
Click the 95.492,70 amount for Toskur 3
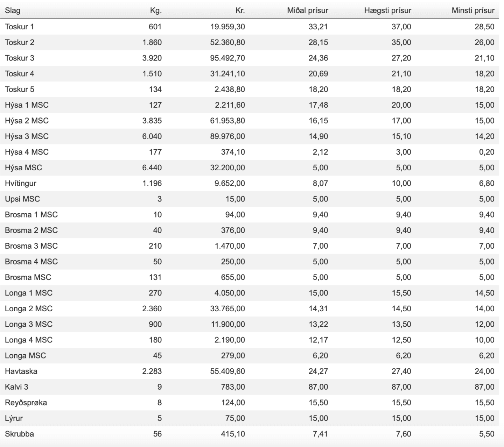[227, 58]
